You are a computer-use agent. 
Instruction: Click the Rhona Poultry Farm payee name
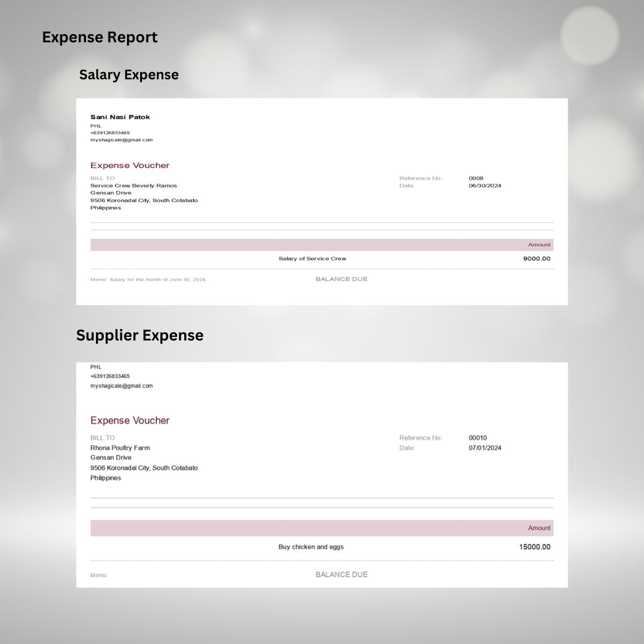tap(120, 448)
